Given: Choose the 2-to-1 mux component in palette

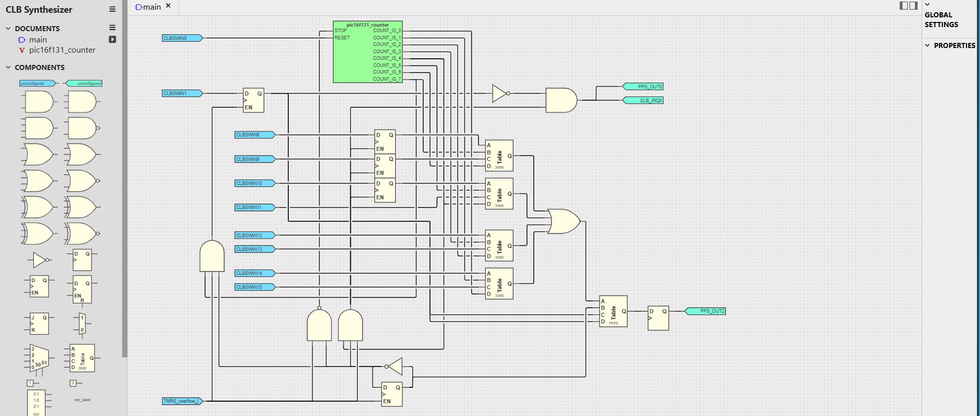Looking at the screenshot, I should pos(82,324).
